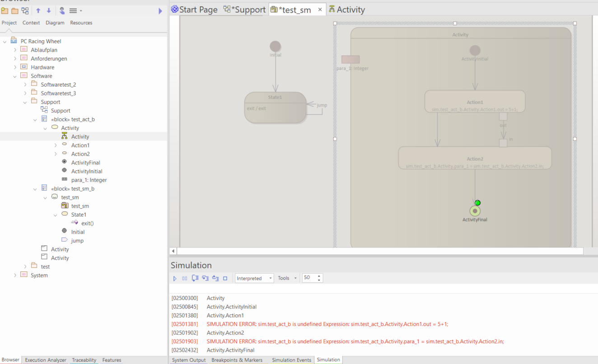Close the *test_sm tab

point(320,9)
